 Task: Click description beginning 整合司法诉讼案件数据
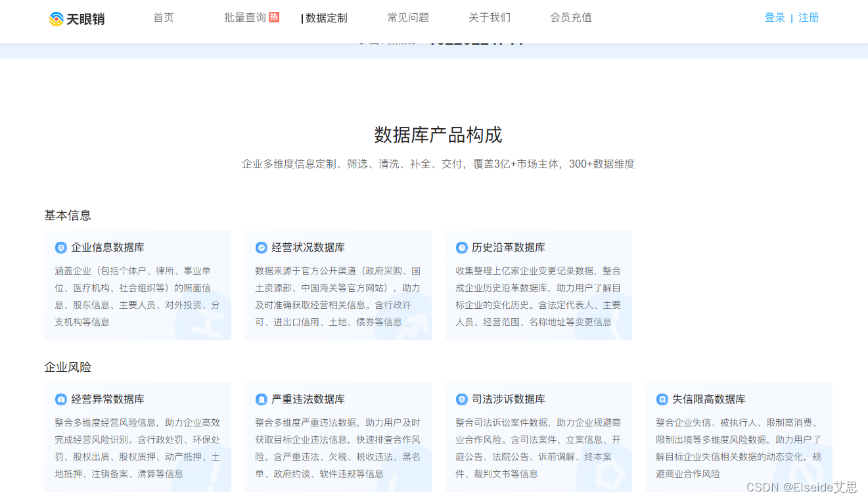(538, 448)
